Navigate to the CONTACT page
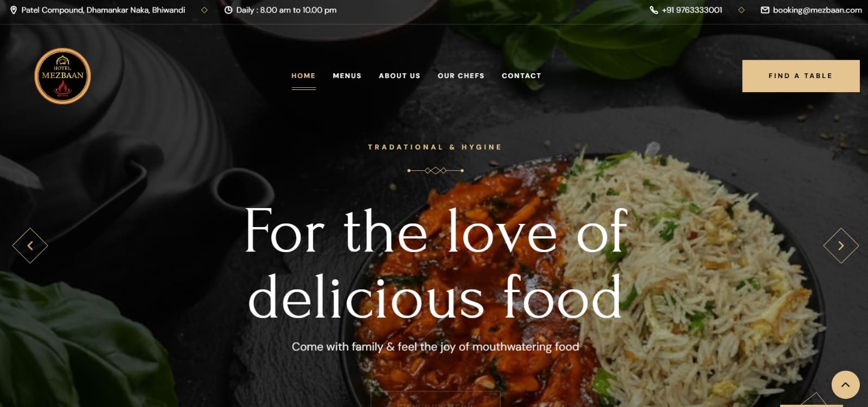 tap(521, 76)
